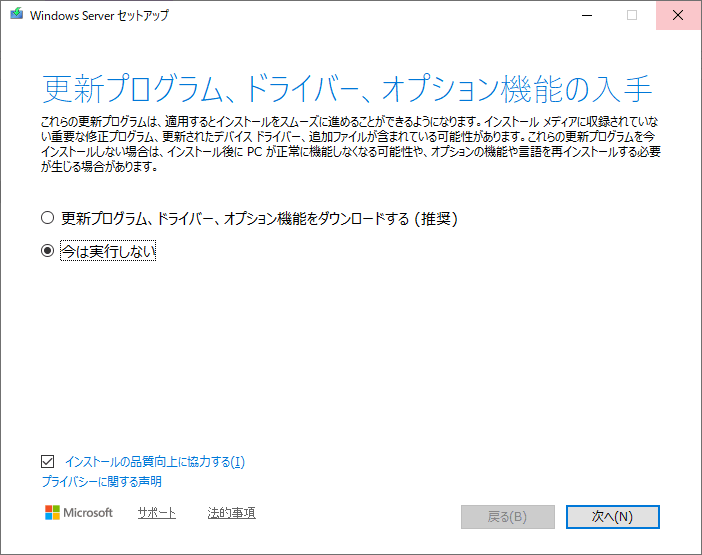
Task: Open the サポート link
Action: pyautogui.click(x=156, y=513)
